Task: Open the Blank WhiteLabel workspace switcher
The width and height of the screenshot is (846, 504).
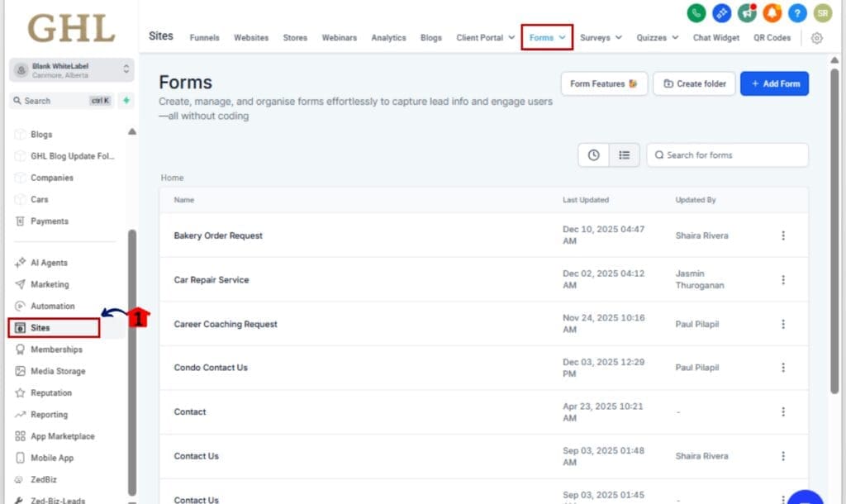Action: [70, 69]
